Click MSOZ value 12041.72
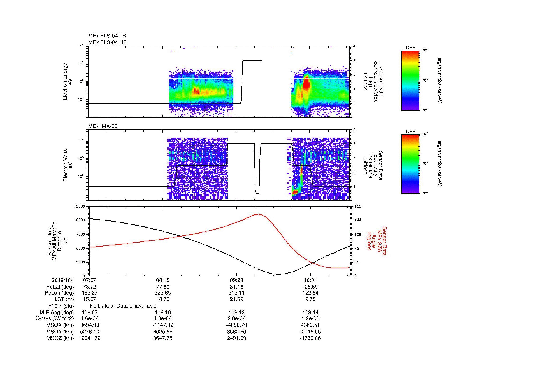 (89, 338)
